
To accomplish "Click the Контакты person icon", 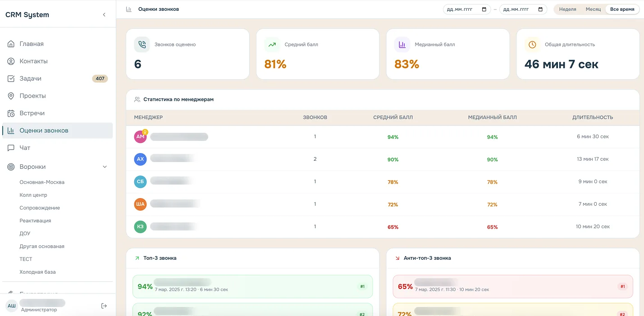I will coord(11,61).
